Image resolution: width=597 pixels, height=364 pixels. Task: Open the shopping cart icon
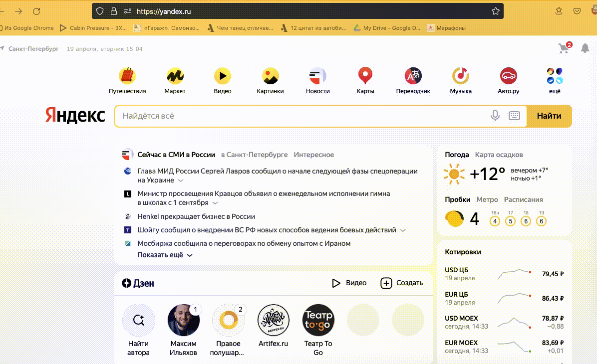point(564,48)
